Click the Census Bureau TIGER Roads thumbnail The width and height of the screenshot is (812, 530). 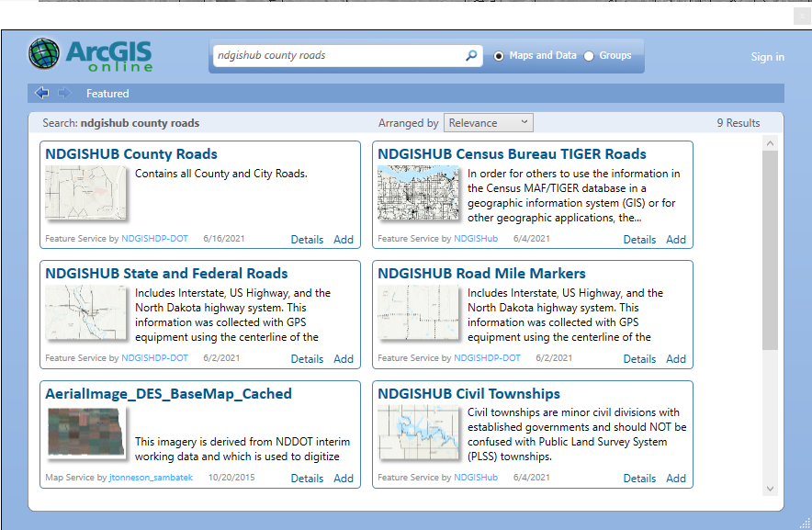click(x=418, y=192)
